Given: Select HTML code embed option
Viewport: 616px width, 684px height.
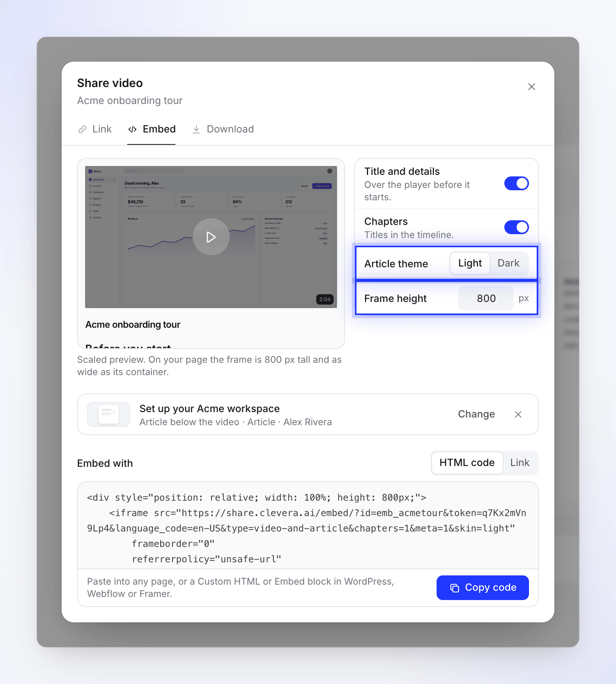Looking at the screenshot, I should (467, 463).
